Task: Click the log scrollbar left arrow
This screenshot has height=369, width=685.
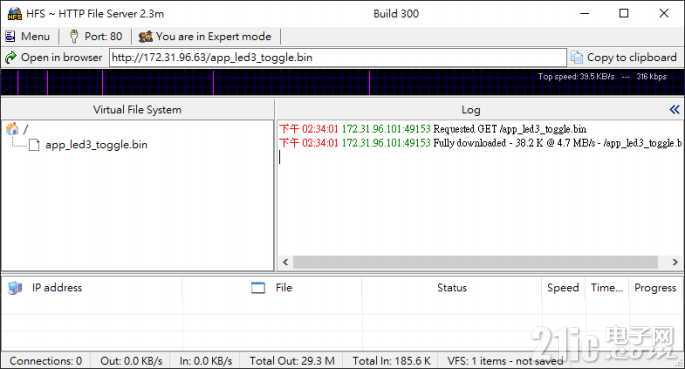Action: click(x=285, y=262)
